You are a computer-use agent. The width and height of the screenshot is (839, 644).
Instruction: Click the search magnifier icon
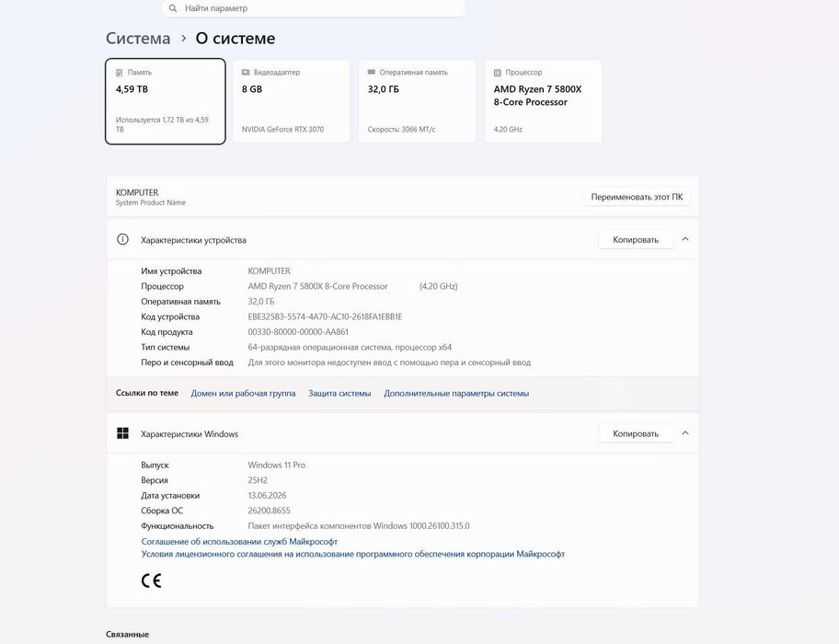pyautogui.click(x=173, y=8)
